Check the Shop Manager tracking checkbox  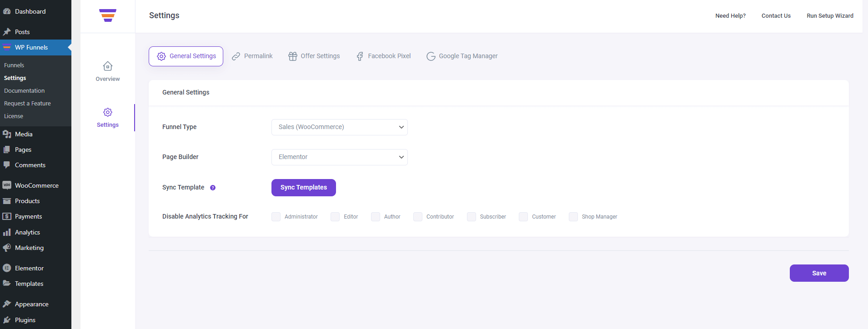(x=573, y=217)
